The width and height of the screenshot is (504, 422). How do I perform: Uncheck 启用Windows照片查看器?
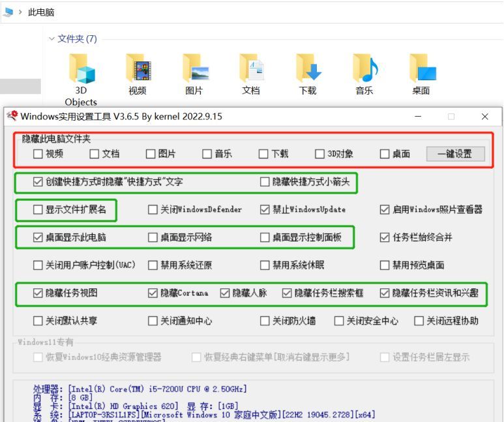coord(385,210)
